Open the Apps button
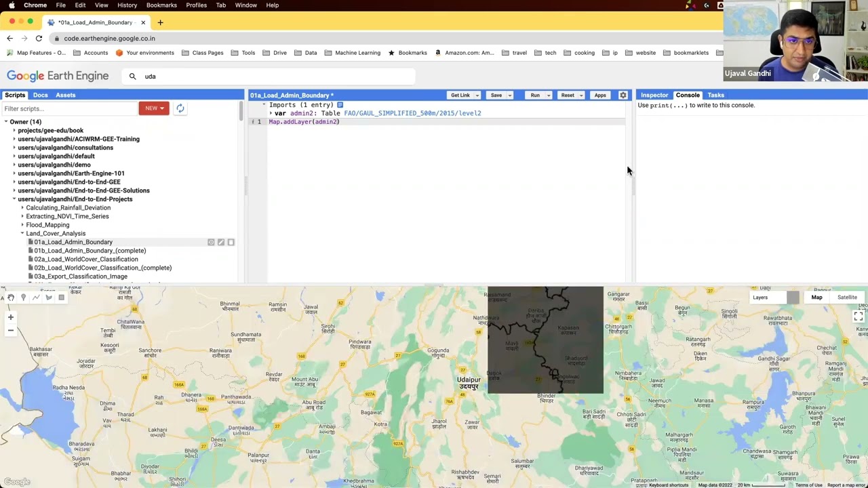This screenshot has height=488, width=868. click(x=600, y=96)
